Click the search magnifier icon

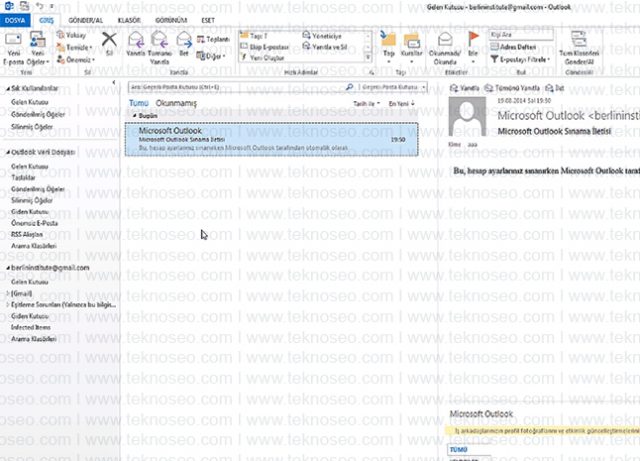tap(349, 87)
